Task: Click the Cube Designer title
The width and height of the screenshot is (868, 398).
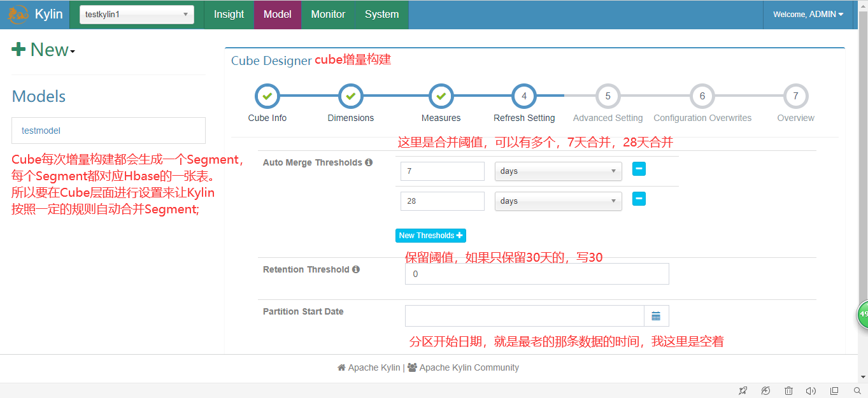Action: [271, 60]
